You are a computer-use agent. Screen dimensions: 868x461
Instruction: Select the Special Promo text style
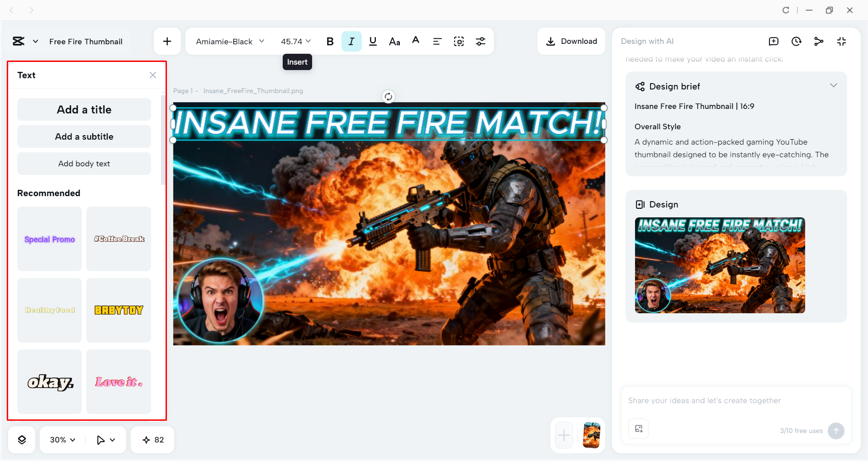[49, 239]
